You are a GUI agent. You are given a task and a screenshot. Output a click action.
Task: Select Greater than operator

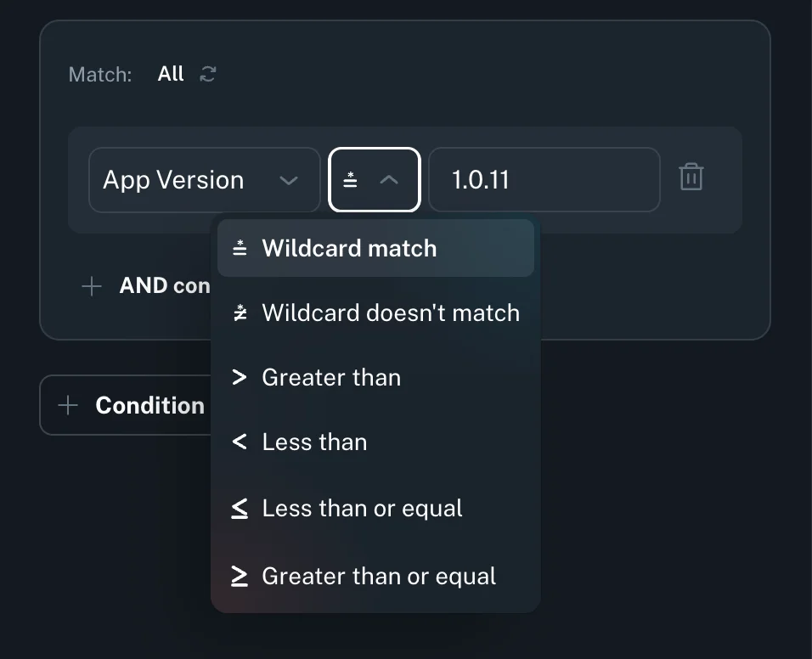point(331,378)
